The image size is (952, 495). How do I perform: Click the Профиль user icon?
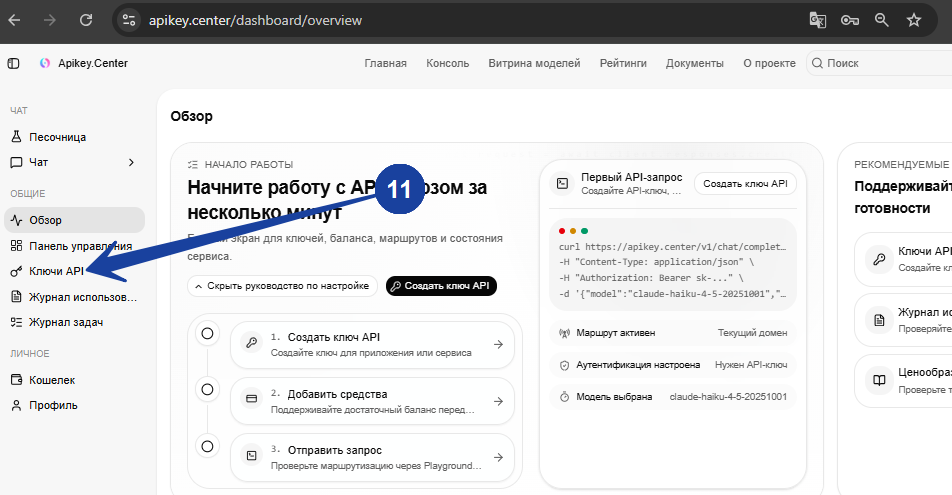[16, 405]
